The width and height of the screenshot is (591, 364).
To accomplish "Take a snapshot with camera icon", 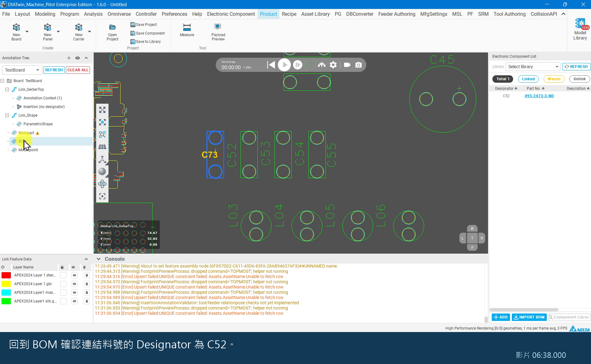I will tap(358, 65).
